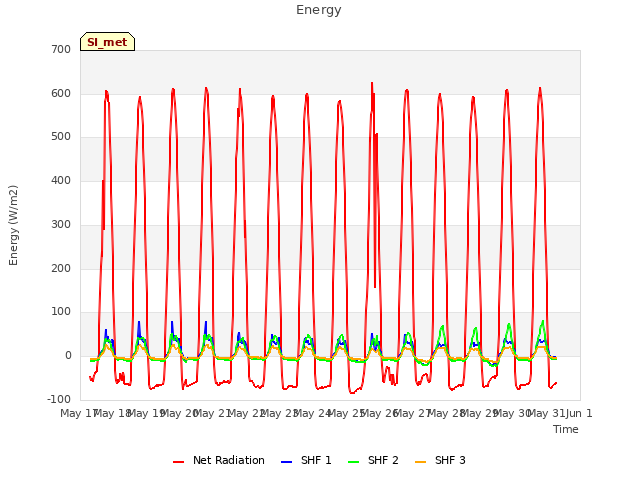Click the 200 y-axis tick value
The height and width of the screenshot is (480, 640).
tap(61, 269)
